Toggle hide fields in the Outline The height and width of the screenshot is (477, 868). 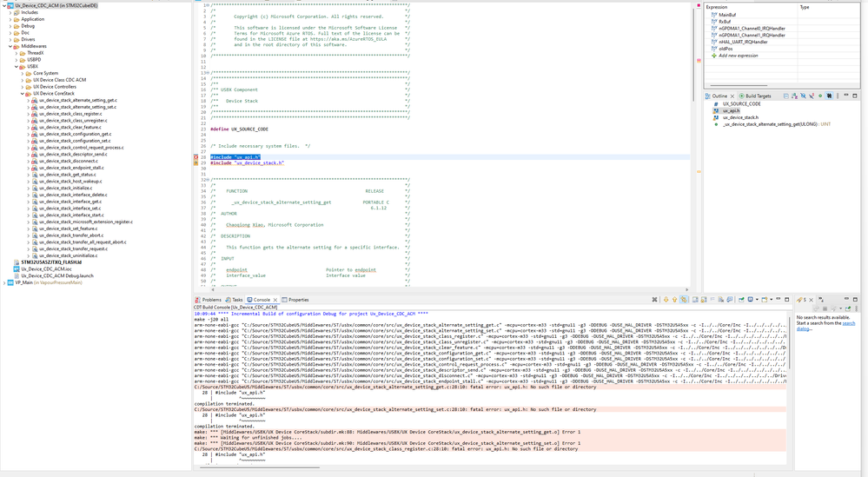coord(803,96)
